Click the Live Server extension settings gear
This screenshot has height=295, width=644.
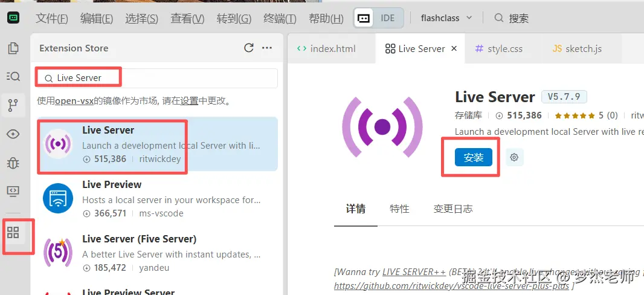(514, 157)
